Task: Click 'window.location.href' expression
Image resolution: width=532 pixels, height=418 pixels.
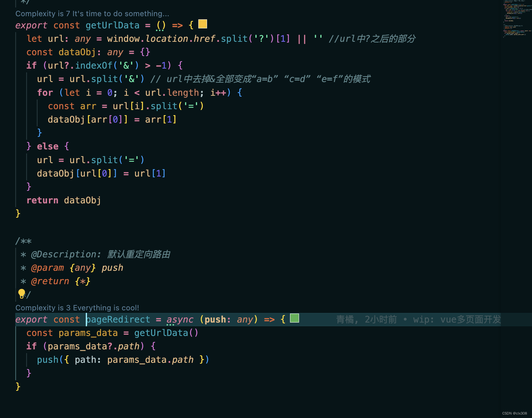Action: click(161, 39)
